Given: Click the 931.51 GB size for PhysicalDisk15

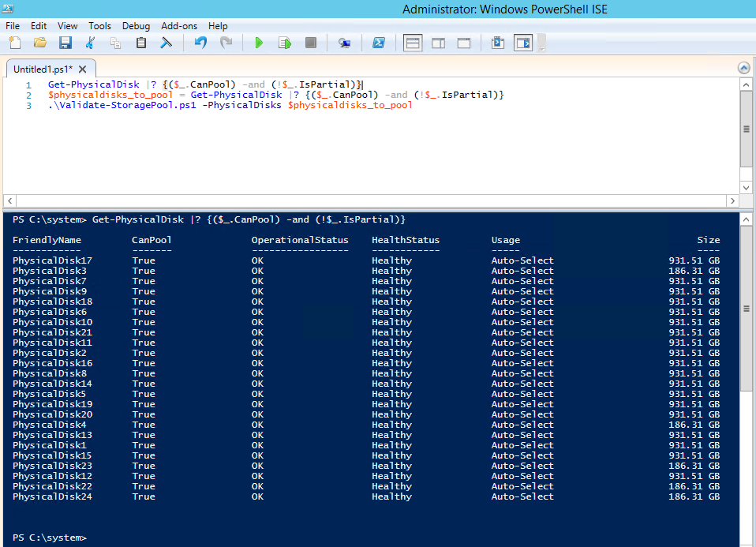Looking at the screenshot, I should tap(694, 455).
